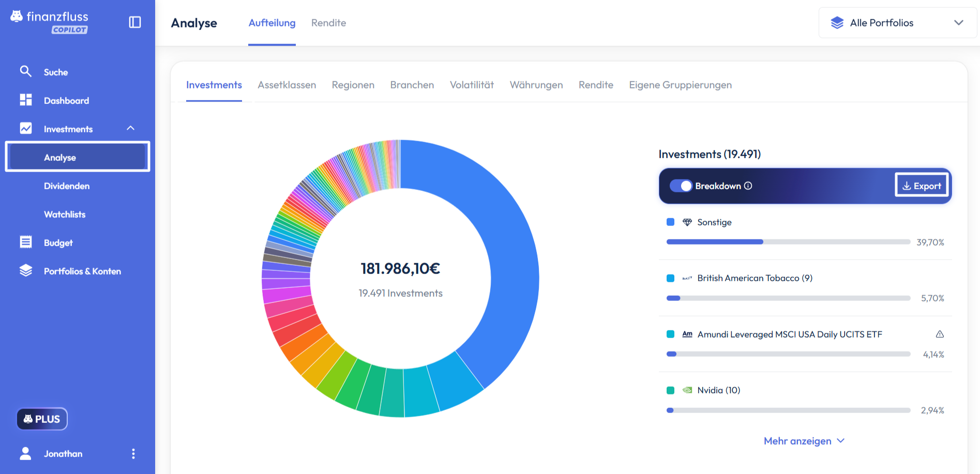Toggle the Breakdown switch off

click(x=681, y=186)
